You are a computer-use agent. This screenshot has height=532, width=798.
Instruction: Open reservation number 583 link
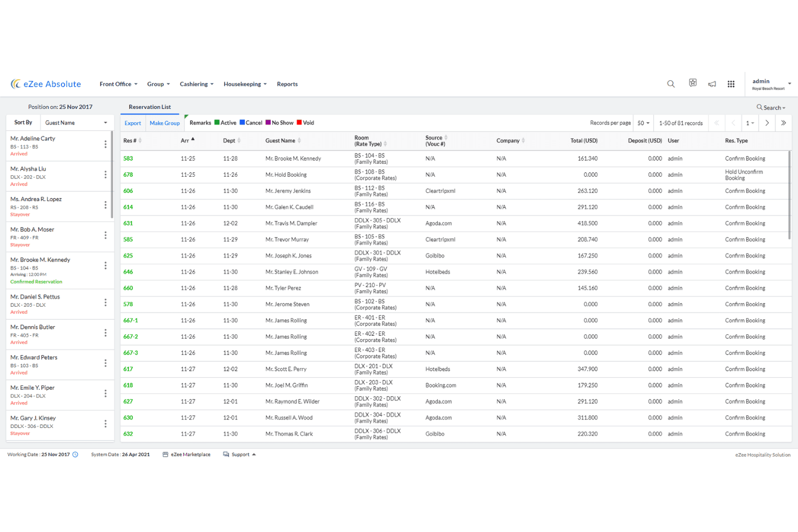click(128, 158)
